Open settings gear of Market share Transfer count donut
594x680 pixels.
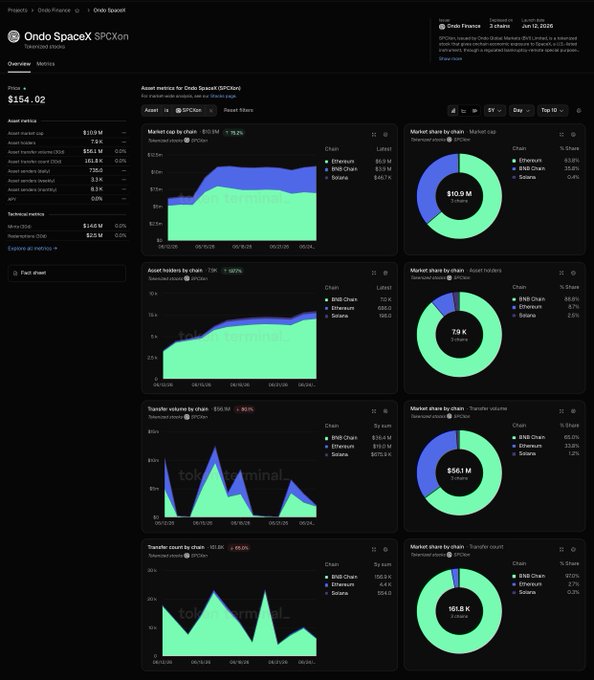tap(573, 549)
